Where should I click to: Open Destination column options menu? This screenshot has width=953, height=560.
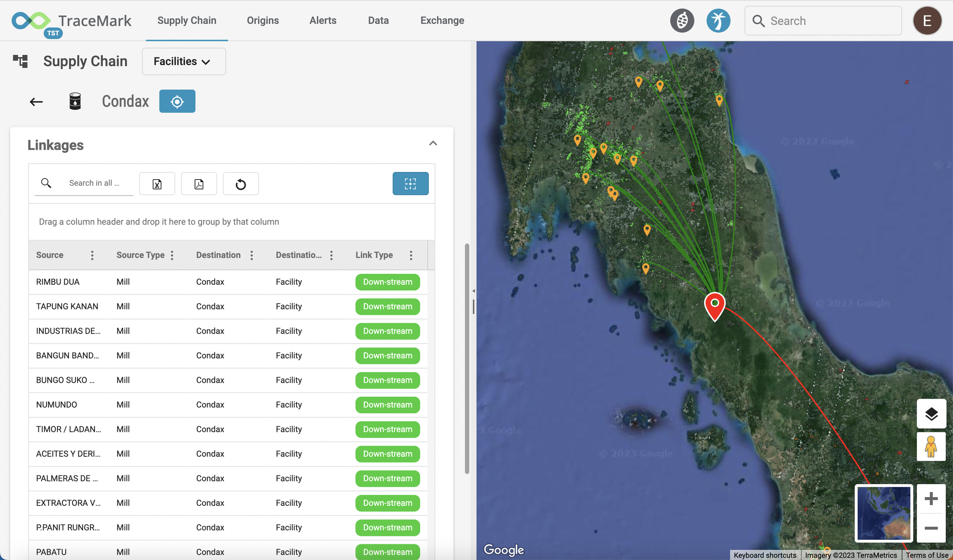point(252,255)
